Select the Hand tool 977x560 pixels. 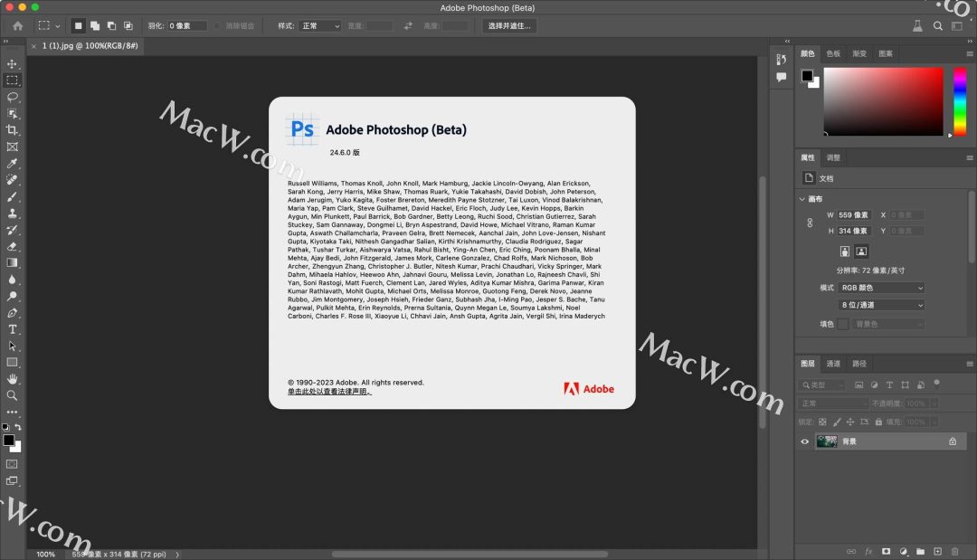pyautogui.click(x=12, y=379)
